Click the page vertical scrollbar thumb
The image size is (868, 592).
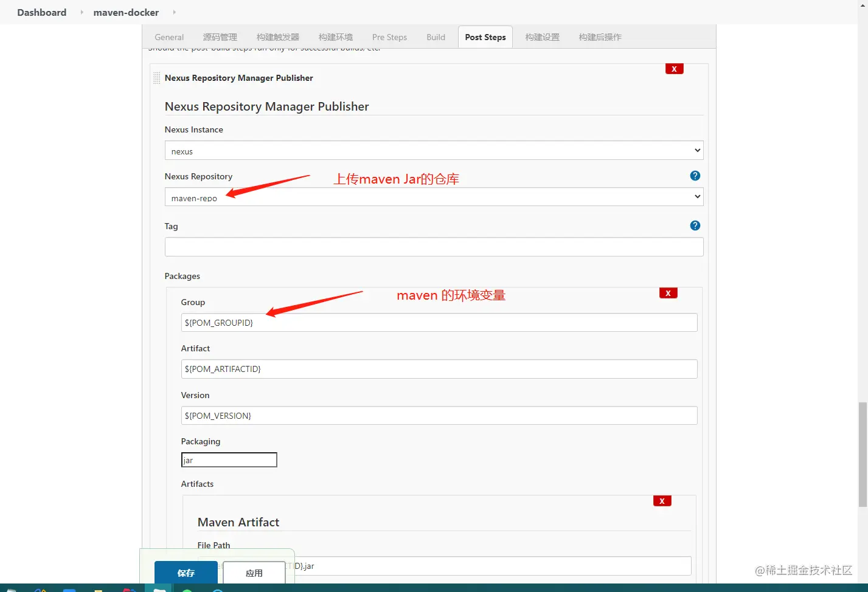click(863, 454)
